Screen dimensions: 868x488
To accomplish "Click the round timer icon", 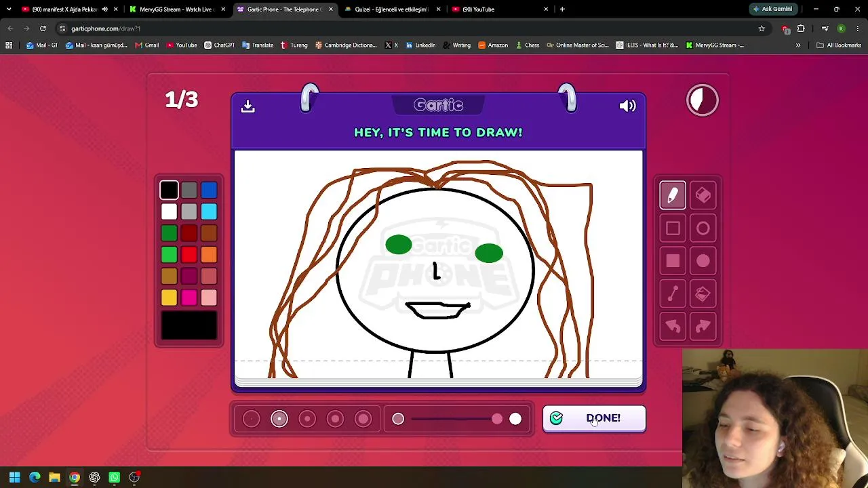I will pyautogui.click(x=703, y=100).
